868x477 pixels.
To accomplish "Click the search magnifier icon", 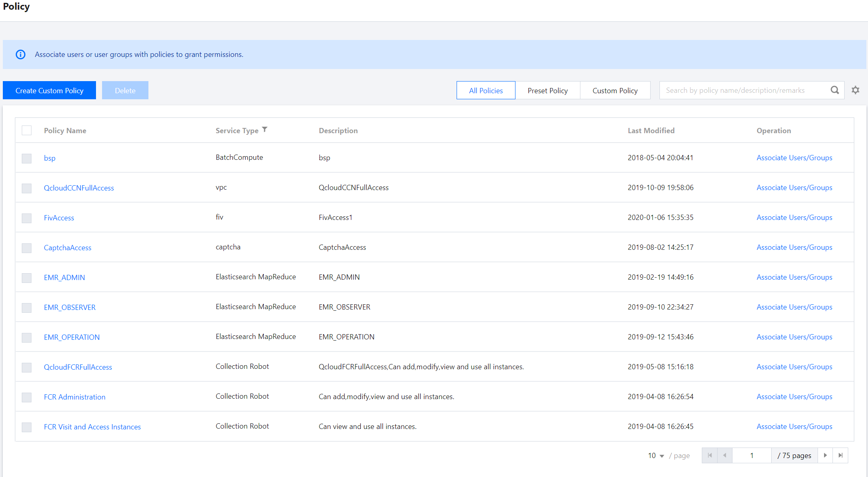I will [x=835, y=90].
